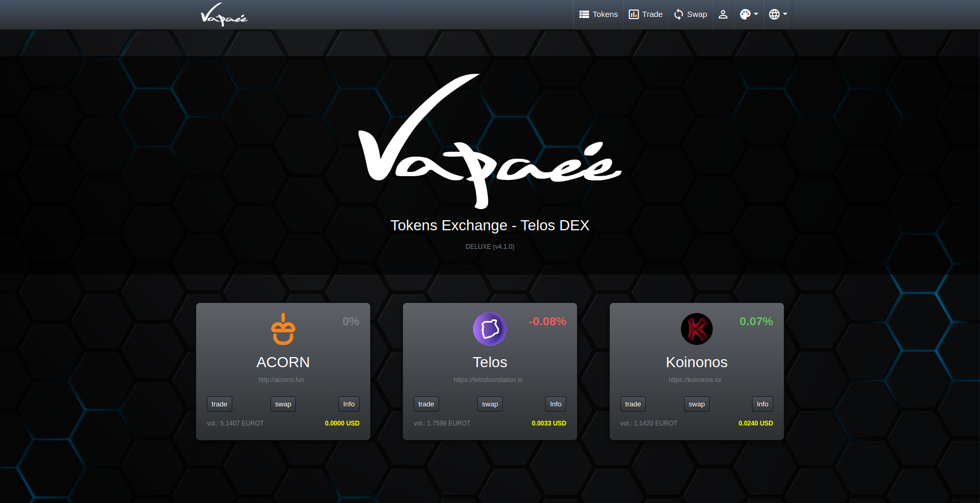Click the vol.: 1.7599 EUROT text

442,423
